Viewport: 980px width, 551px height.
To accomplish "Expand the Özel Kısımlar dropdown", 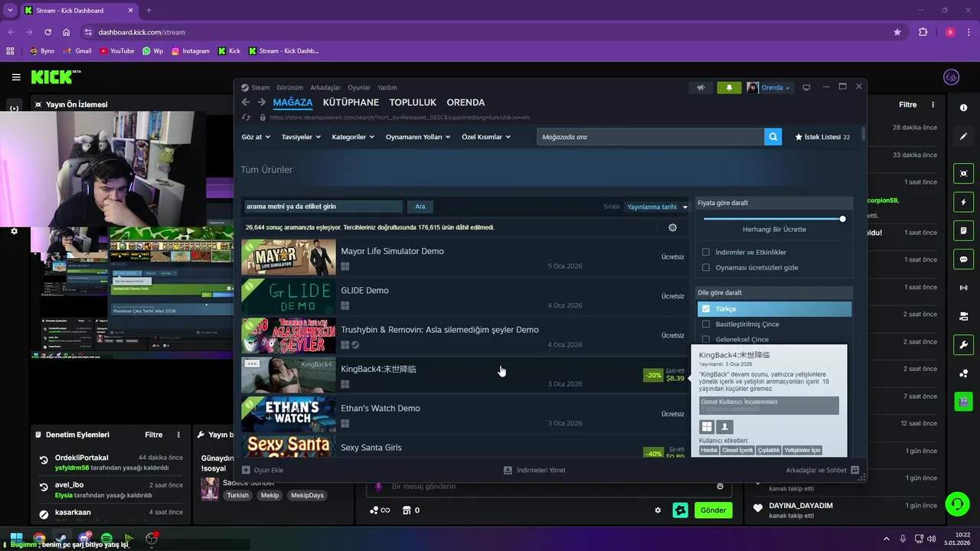I will tap(486, 137).
